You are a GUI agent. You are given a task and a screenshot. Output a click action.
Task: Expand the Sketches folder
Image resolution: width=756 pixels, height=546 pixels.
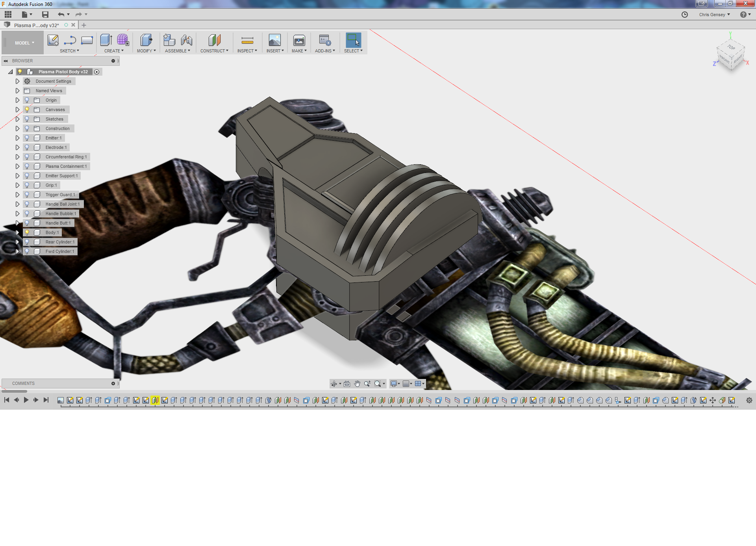pyautogui.click(x=17, y=119)
